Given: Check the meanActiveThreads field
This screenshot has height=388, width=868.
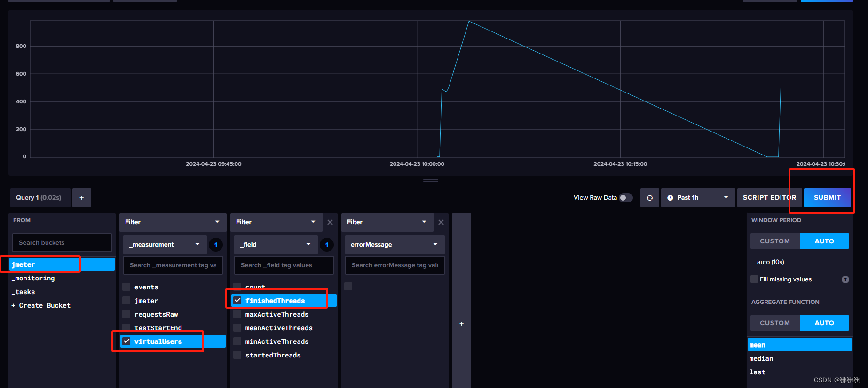Looking at the screenshot, I should pyautogui.click(x=237, y=328).
